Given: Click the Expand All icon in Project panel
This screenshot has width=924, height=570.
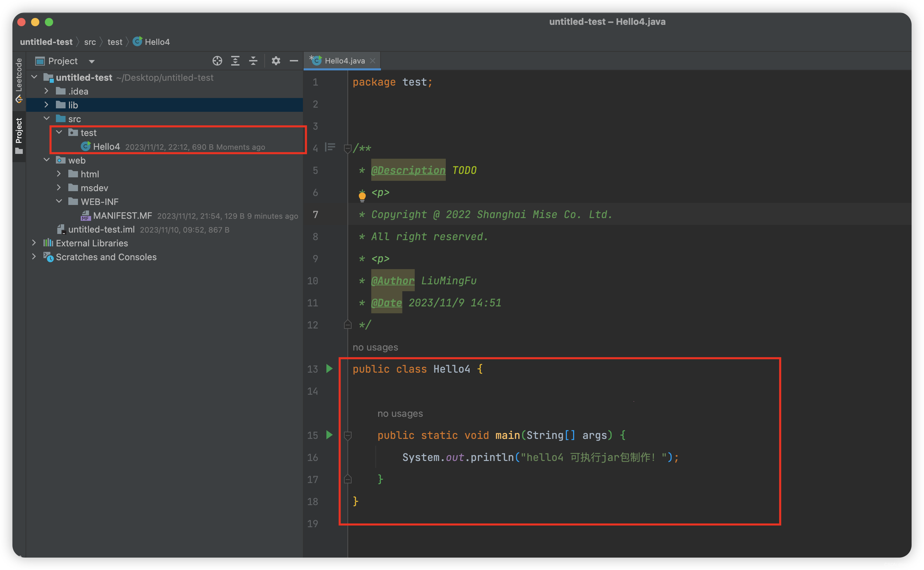Looking at the screenshot, I should tap(235, 61).
